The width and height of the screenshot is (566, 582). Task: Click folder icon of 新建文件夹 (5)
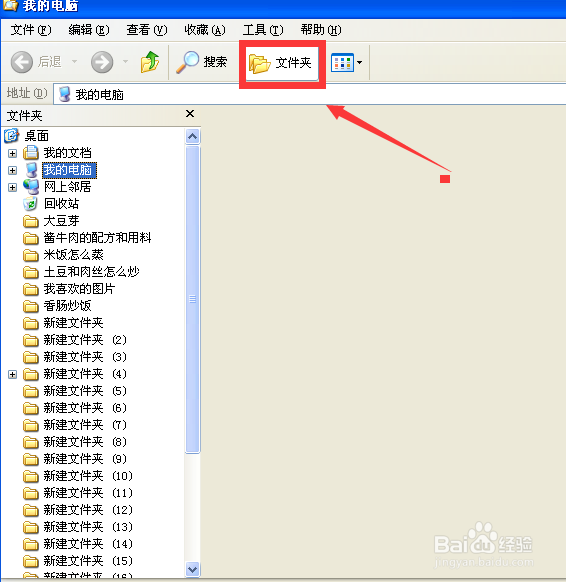[31, 391]
